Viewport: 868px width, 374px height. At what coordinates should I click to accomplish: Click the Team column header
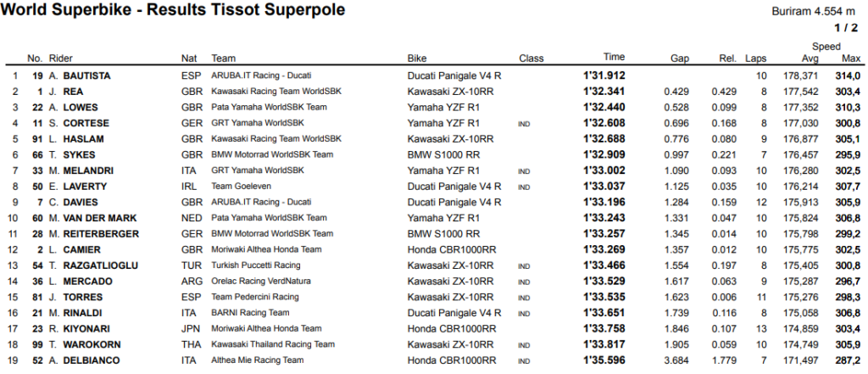[x=223, y=59]
